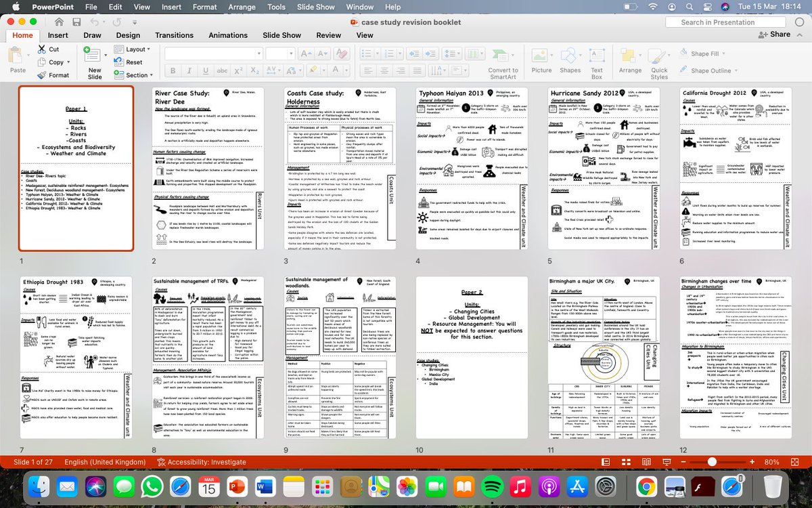Viewport: 812px width, 508px height.
Task: Open the Animations ribbon tab
Action: (228, 35)
